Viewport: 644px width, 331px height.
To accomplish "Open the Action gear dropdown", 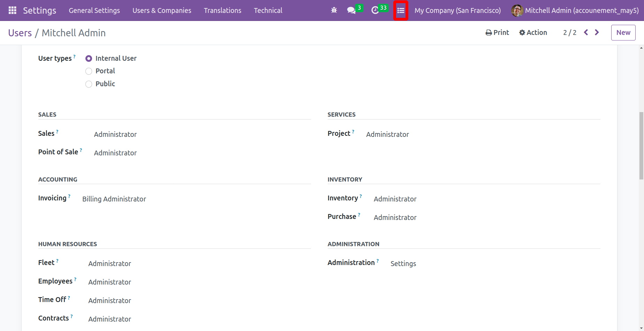I will 533,32.
